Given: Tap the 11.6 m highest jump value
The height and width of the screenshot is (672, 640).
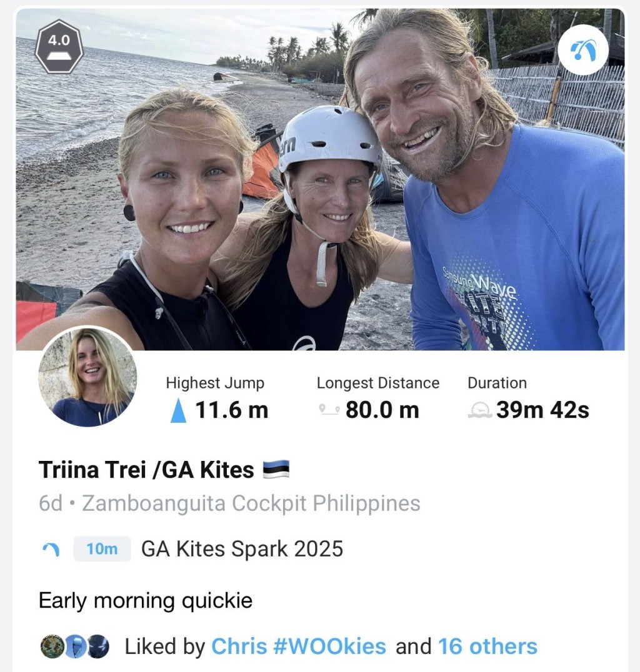Looking at the screenshot, I should tap(231, 410).
